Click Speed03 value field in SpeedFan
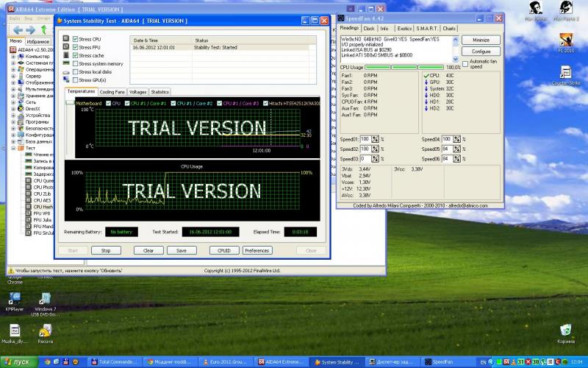This screenshot has width=588, height=368. click(x=365, y=159)
